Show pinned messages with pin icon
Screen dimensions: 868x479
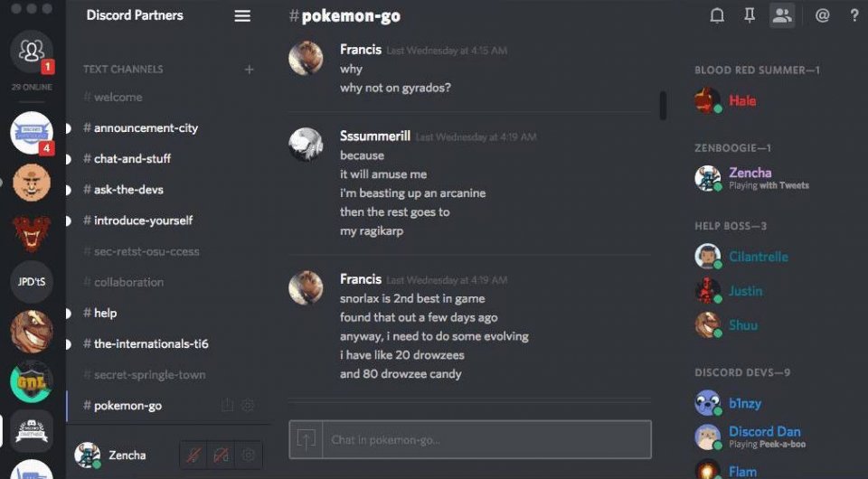[750, 15]
